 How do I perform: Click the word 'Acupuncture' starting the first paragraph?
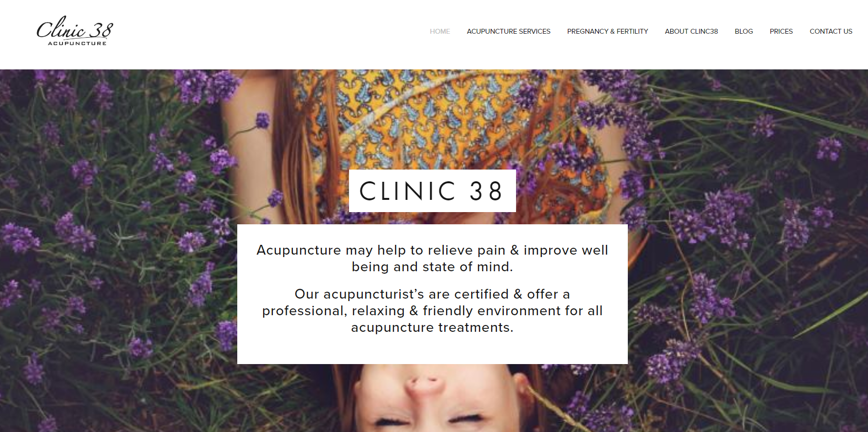click(x=299, y=250)
